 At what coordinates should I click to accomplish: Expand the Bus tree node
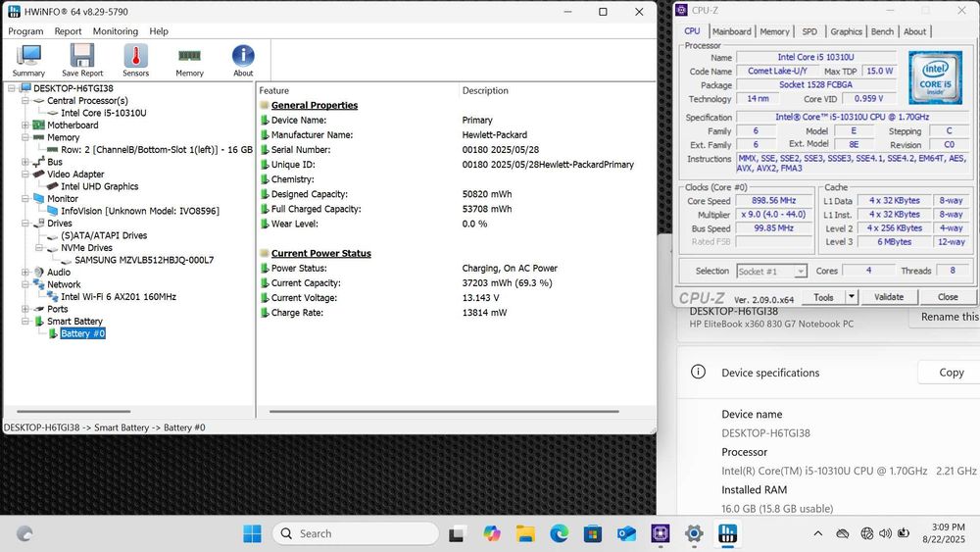click(25, 162)
